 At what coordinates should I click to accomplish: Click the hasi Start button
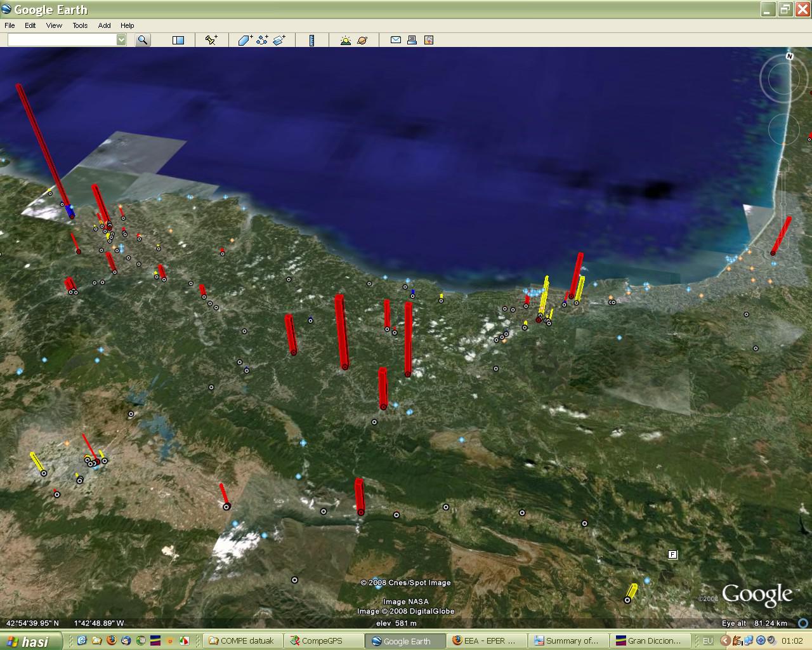tap(31, 641)
